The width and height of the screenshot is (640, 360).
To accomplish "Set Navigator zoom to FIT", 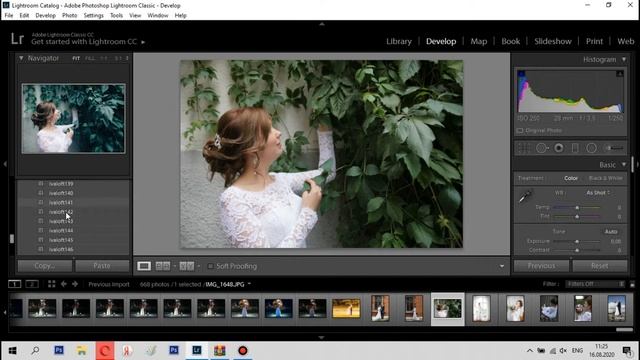I will pos(76,58).
